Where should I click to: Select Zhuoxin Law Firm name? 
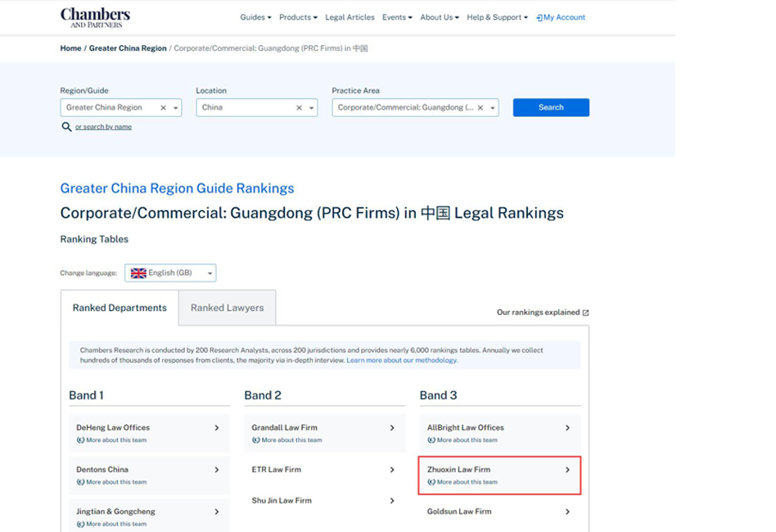pyautogui.click(x=458, y=470)
